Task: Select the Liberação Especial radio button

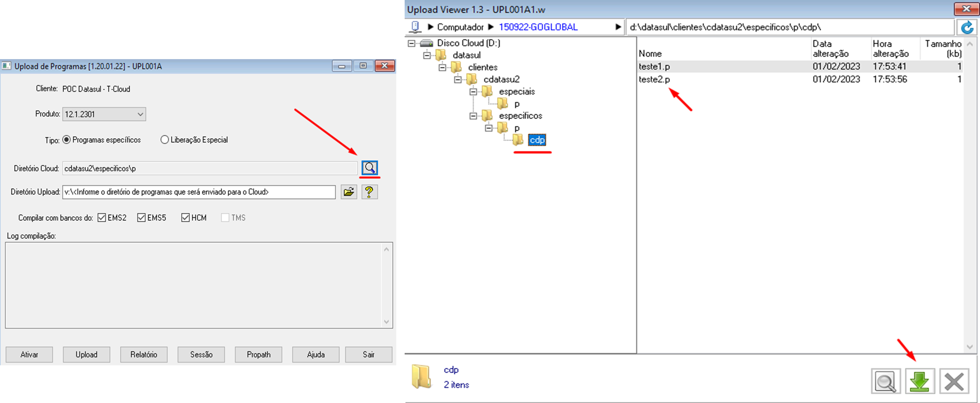Action: point(164,139)
